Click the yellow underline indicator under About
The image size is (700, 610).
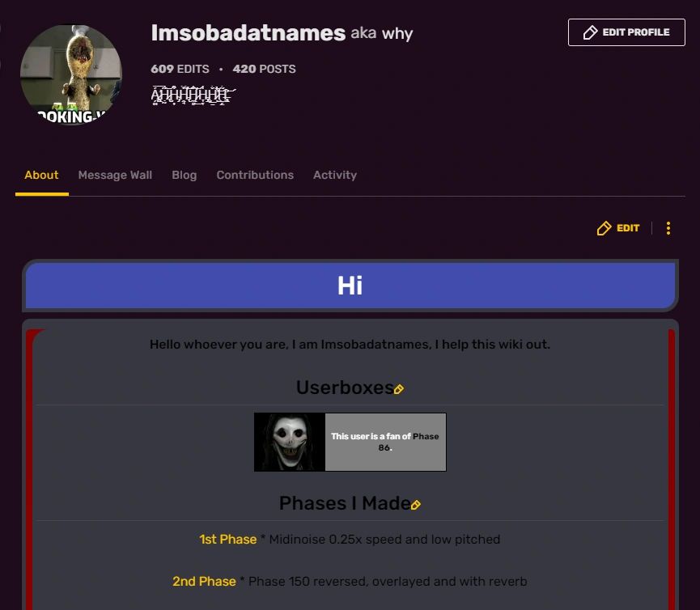(41, 193)
